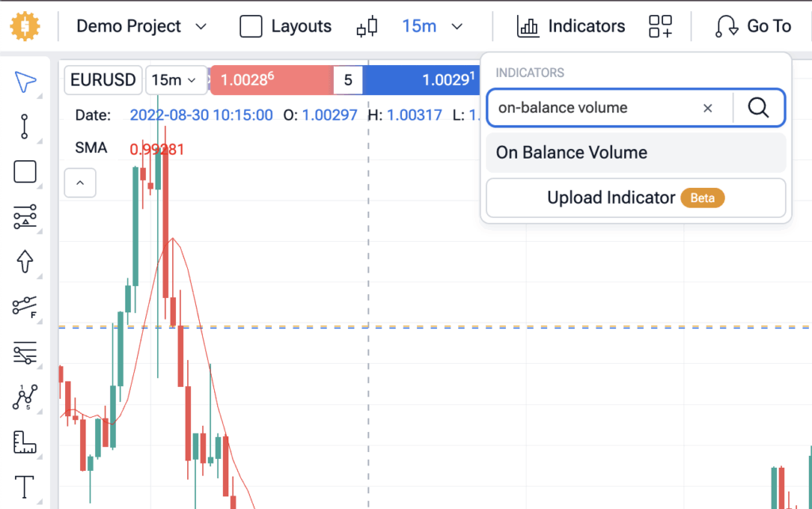
Task: Click the EURUSD symbol button
Action: (x=103, y=80)
